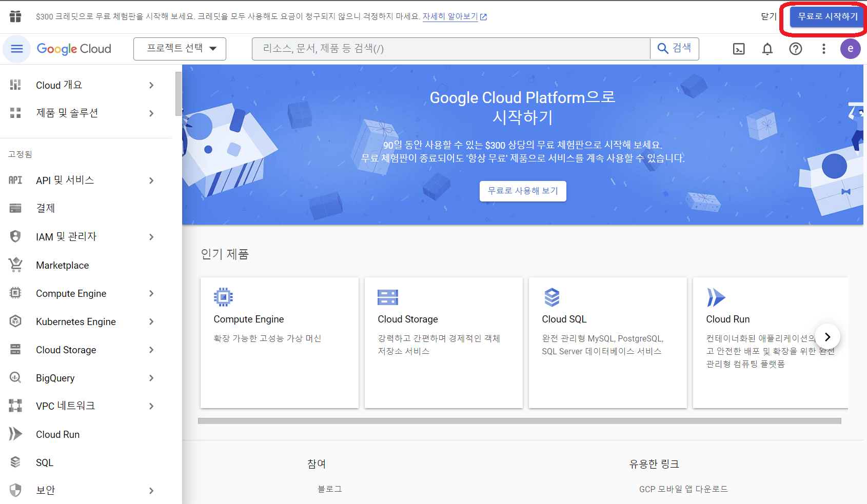Viewport: 867px width, 504px height.
Task: Click the horizontal scrollbar under product cards
Action: click(x=520, y=421)
